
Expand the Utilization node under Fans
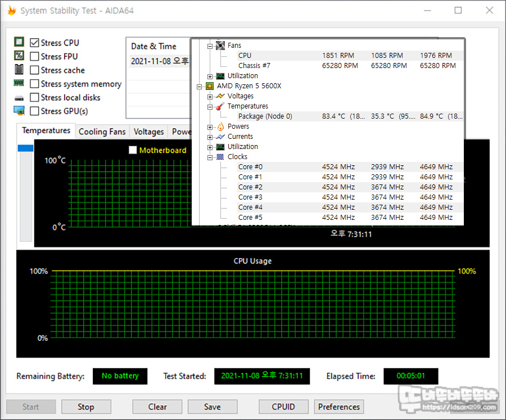210,76
